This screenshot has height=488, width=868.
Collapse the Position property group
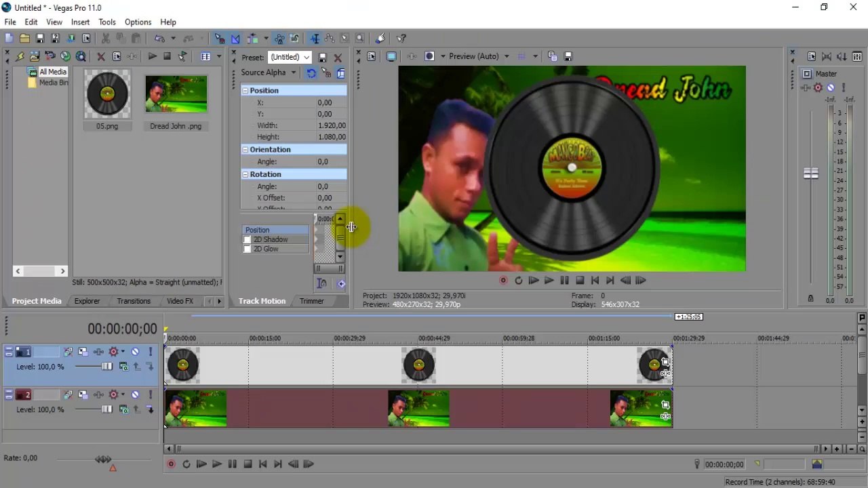pos(245,91)
